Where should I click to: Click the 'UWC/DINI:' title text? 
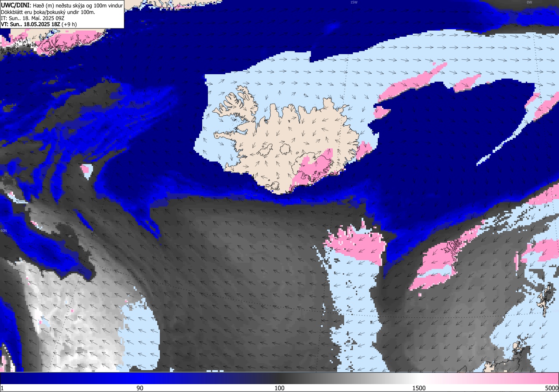click(x=15, y=5)
